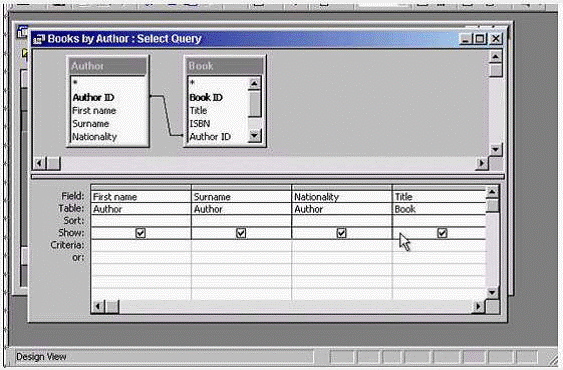
Task: Select Book ID field in Book table
Action: click(x=206, y=97)
